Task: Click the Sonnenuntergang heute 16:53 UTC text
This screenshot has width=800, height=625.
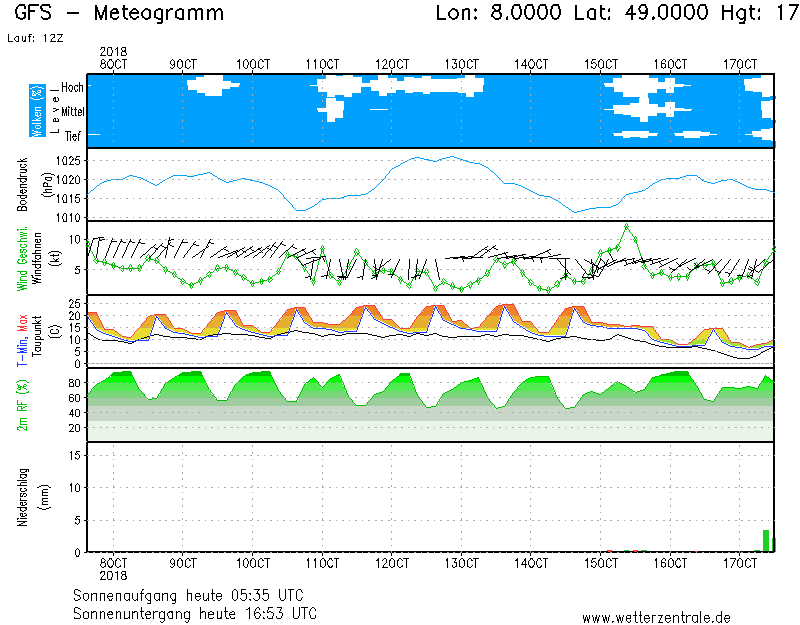Action: pyautogui.click(x=195, y=612)
